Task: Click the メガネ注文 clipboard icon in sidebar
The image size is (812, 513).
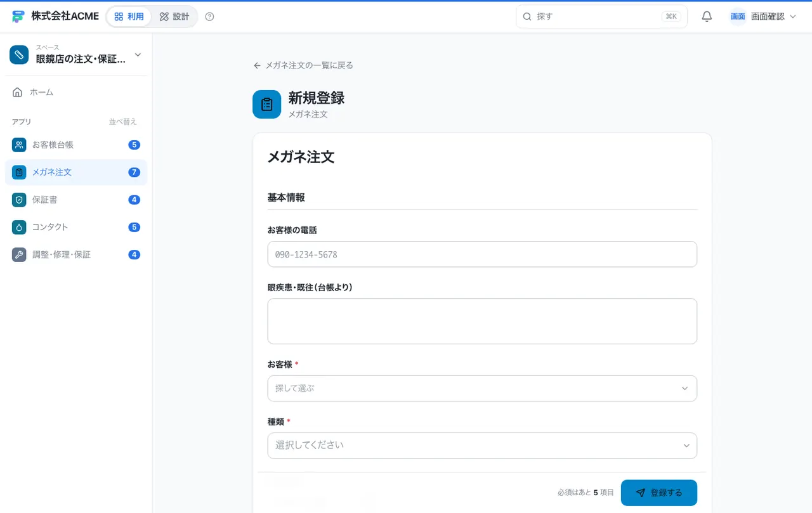Action: tap(19, 172)
